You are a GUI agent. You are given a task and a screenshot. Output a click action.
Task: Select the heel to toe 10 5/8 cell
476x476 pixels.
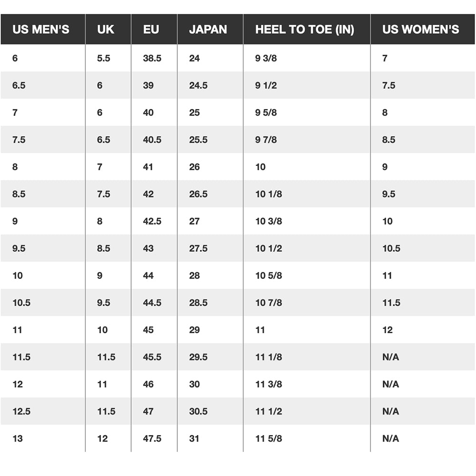pyautogui.click(x=269, y=276)
